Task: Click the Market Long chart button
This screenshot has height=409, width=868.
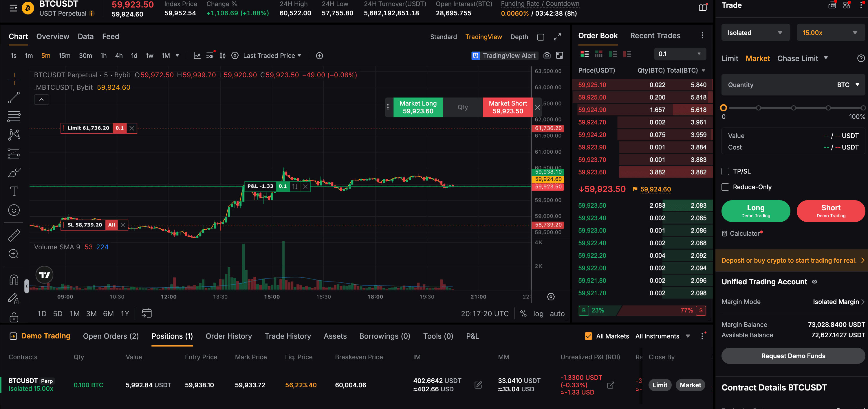Action: click(x=418, y=107)
